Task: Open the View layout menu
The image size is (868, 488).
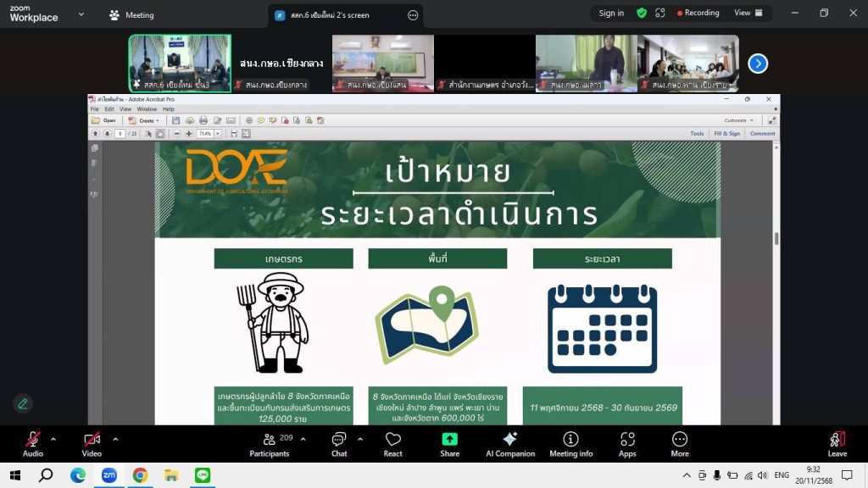Action: pos(748,13)
